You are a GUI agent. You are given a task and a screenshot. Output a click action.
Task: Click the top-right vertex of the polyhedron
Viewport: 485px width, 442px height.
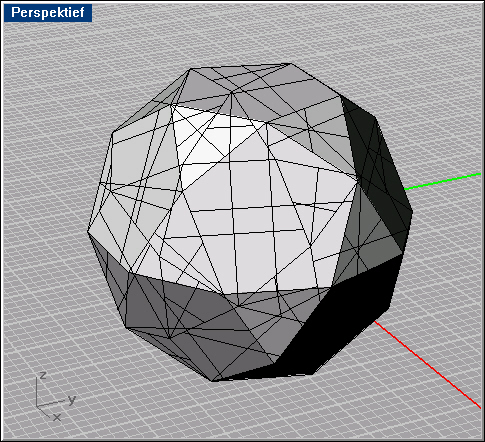[x=291, y=63]
